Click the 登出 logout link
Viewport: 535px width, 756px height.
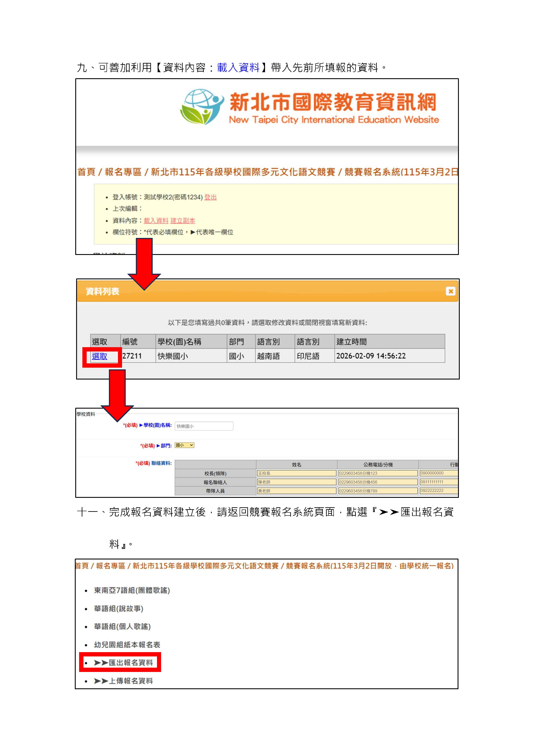click(210, 197)
